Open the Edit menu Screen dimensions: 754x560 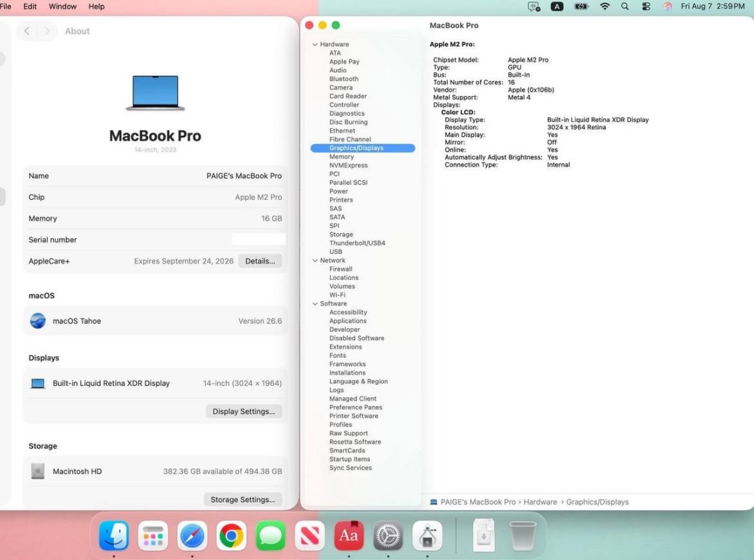[30, 6]
